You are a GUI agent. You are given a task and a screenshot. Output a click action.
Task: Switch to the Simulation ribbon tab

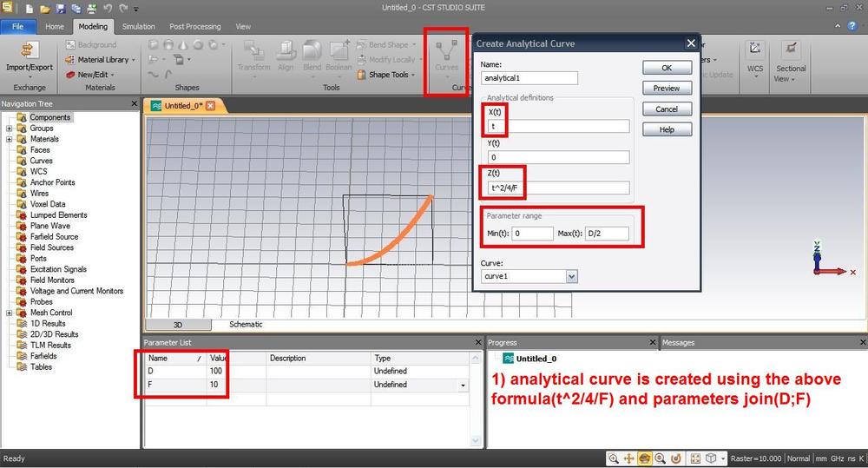(x=138, y=26)
